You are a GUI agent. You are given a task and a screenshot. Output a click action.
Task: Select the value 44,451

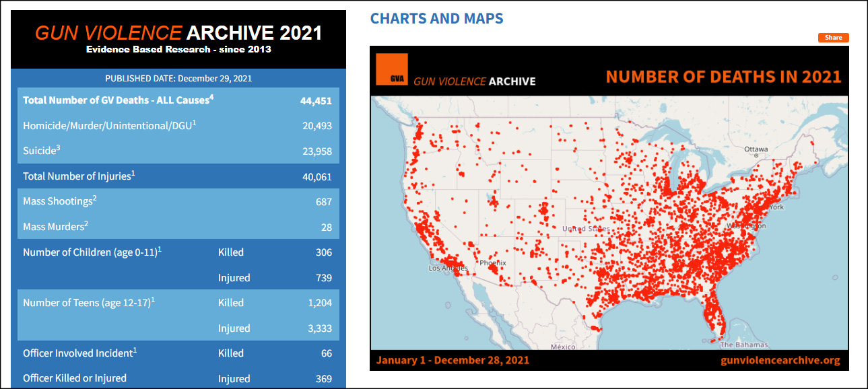click(316, 100)
